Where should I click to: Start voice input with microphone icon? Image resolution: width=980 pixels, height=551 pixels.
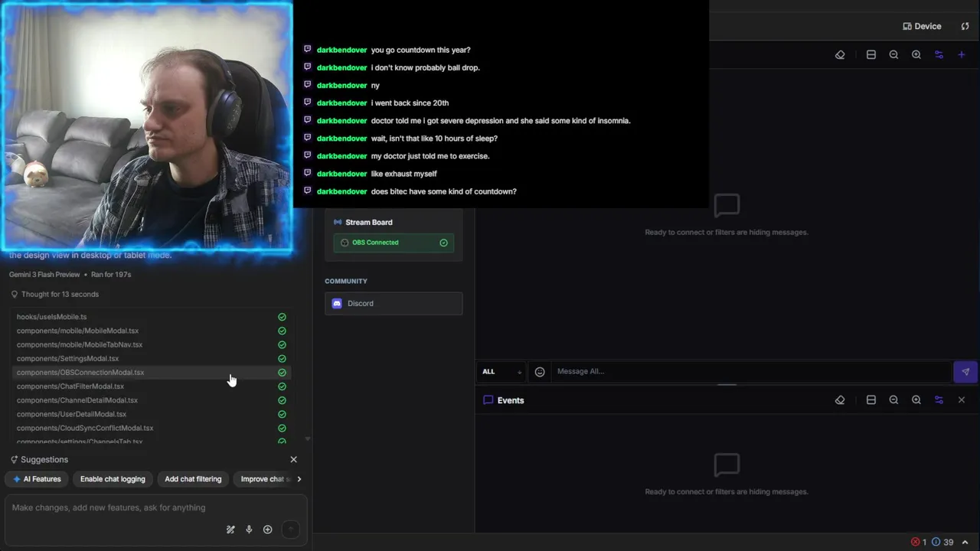click(x=249, y=530)
